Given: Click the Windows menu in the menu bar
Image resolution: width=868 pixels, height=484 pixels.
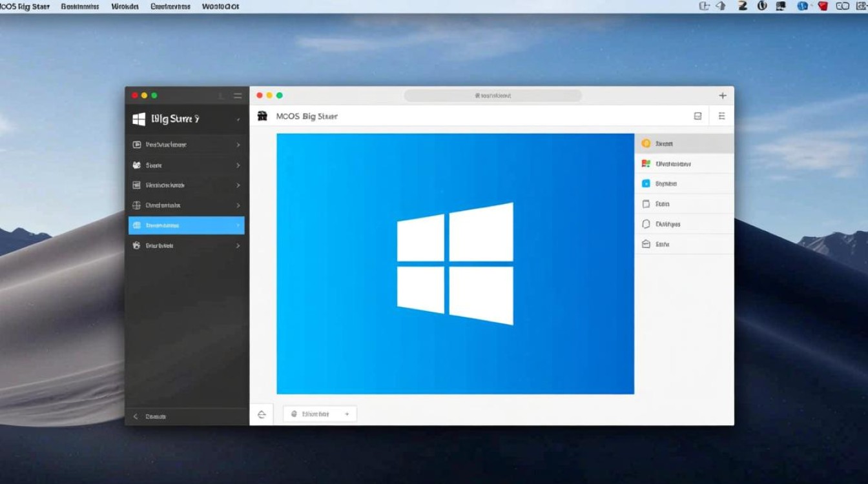Looking at the screenshot, I should [x=125, y=6].
